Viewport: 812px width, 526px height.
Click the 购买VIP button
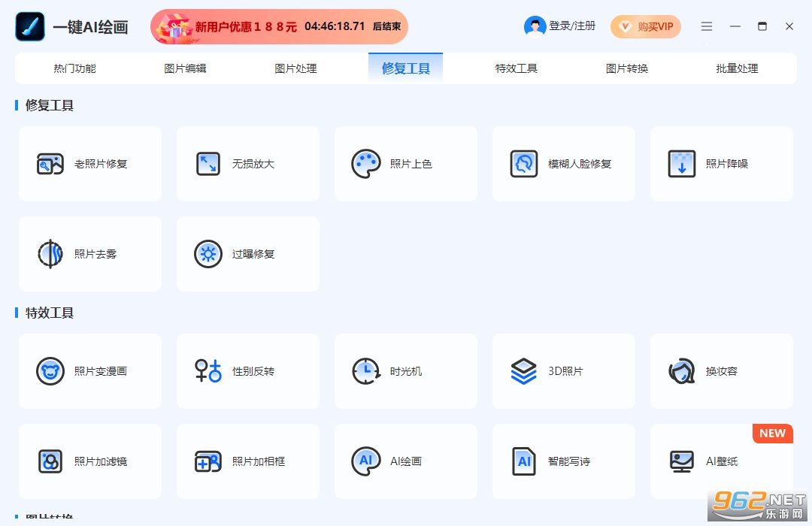pyautogui.click(x=646, y=26)
